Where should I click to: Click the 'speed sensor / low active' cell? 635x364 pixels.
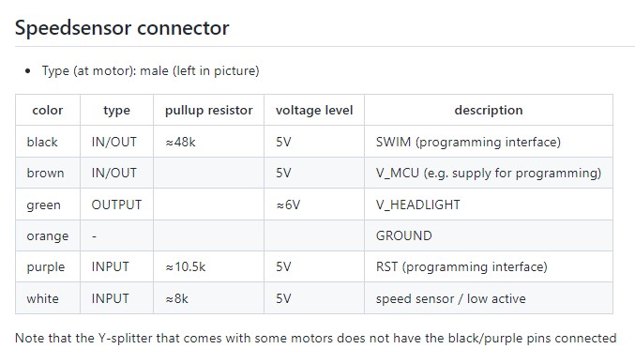[489, 298]
